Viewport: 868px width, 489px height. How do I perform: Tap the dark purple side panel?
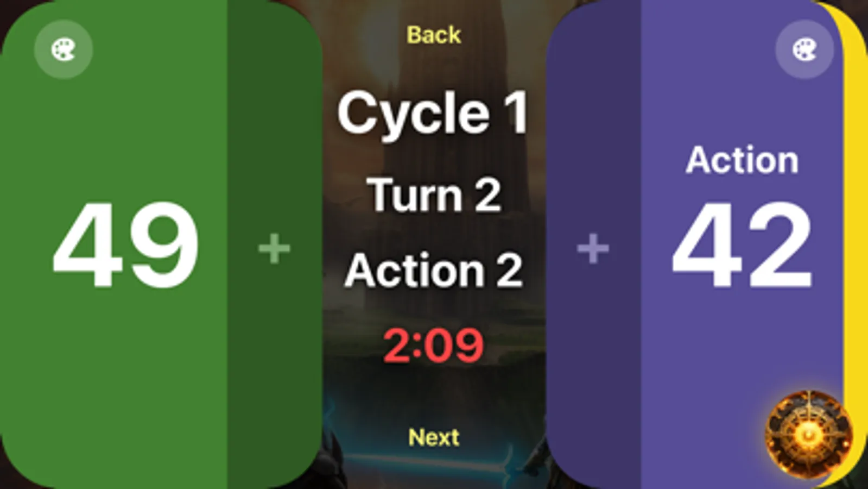point(593,244)
